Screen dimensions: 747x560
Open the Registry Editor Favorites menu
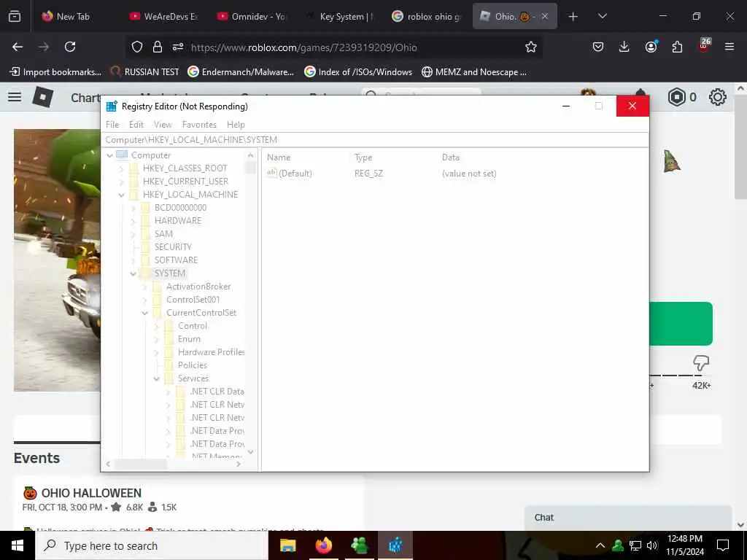point(199,124)
